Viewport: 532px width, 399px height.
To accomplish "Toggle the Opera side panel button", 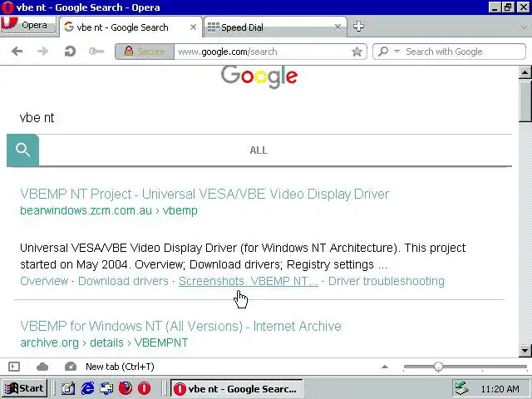I will pos(14,367).
